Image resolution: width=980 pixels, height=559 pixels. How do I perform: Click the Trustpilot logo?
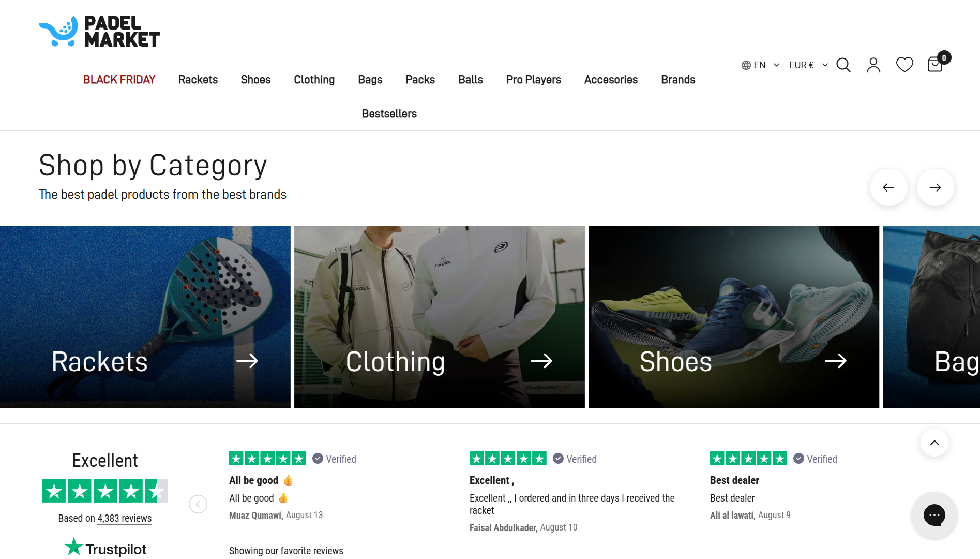click(105, 548)
